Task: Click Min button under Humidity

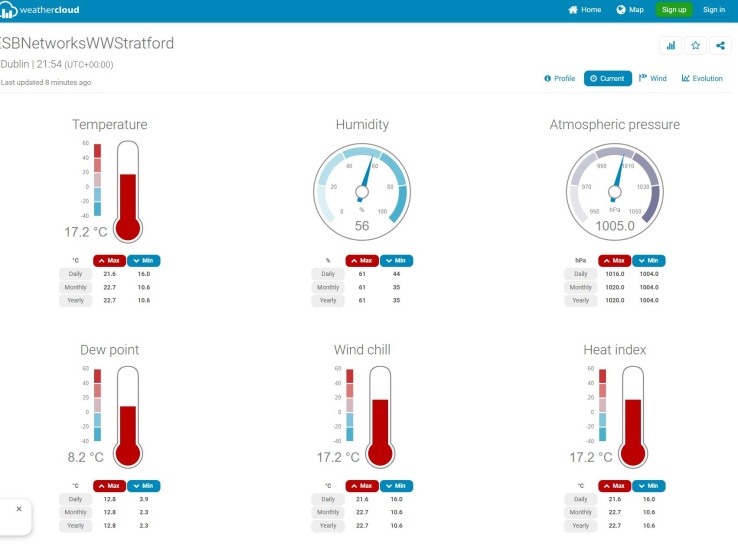Action: click(396, 260)
